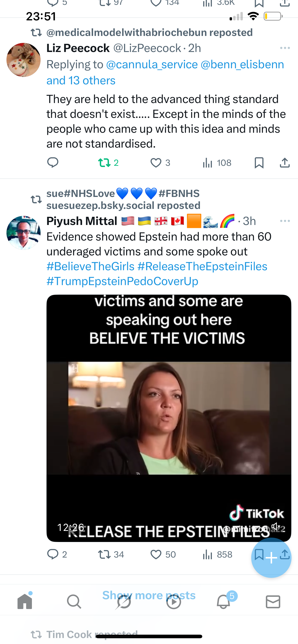Share Liz Peecock's post
This screenshot has height=644, width=298.
point(285,163)
